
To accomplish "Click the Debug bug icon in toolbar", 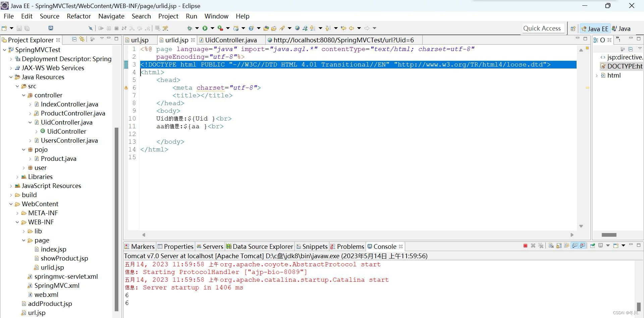I will [190, 28].
